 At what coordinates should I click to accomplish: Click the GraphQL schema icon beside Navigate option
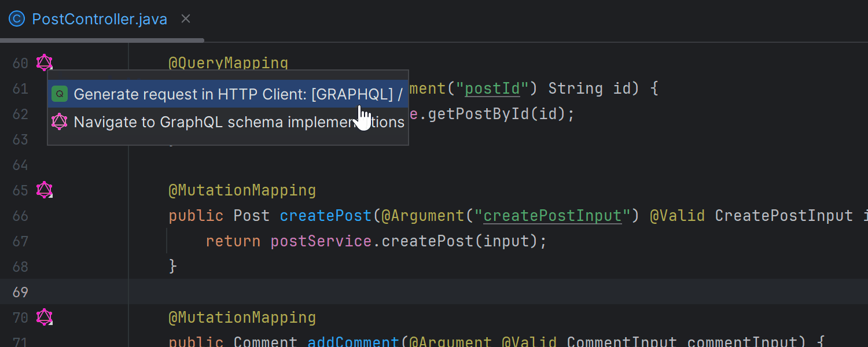click(x=60, y=121)
